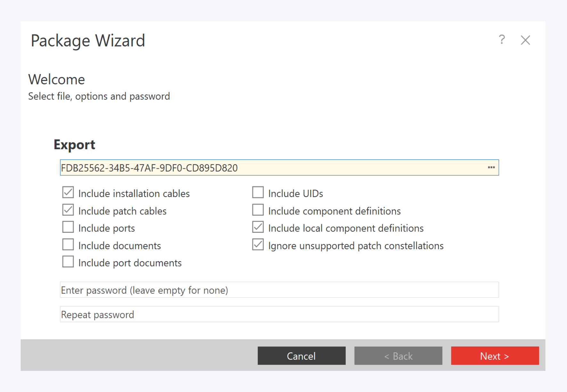
Task: Toggle Ignore unsupported patch constellations
Action: [x=258, y=245]
